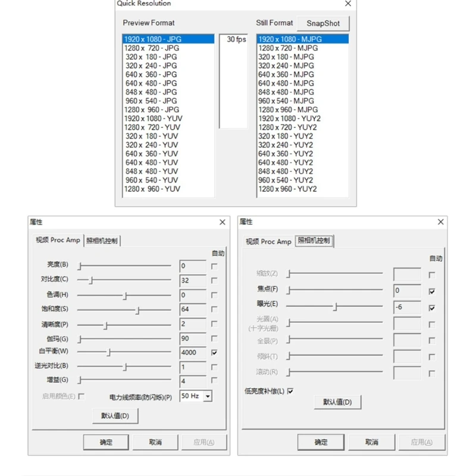Close the Quick Resolution dialog
This screenshot has height=476, width=476.
pyautogui.click(x=348, y=4)
